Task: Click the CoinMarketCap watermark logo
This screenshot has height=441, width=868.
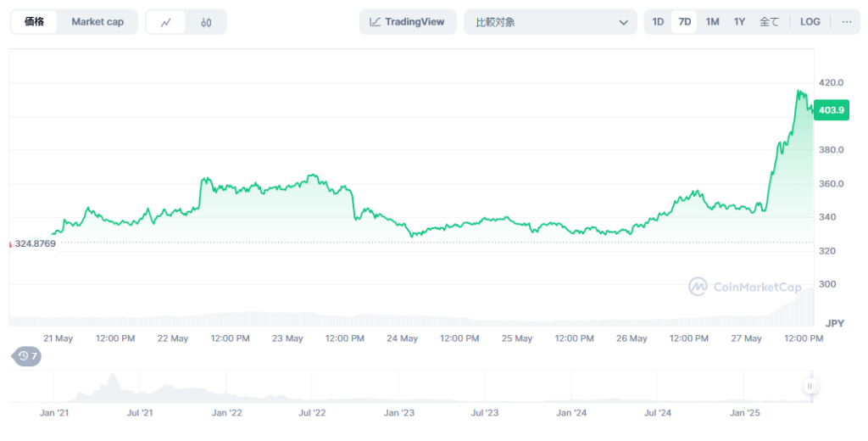Action: coord(744,287)
